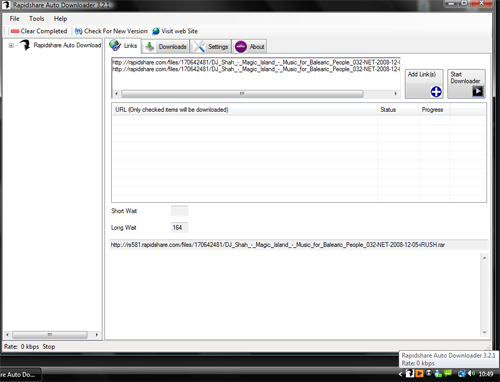Image resolution: width=500 pixels, height=382 pixels.
Task: Click the taskbar clock showing 10:49
Action: 486,374
